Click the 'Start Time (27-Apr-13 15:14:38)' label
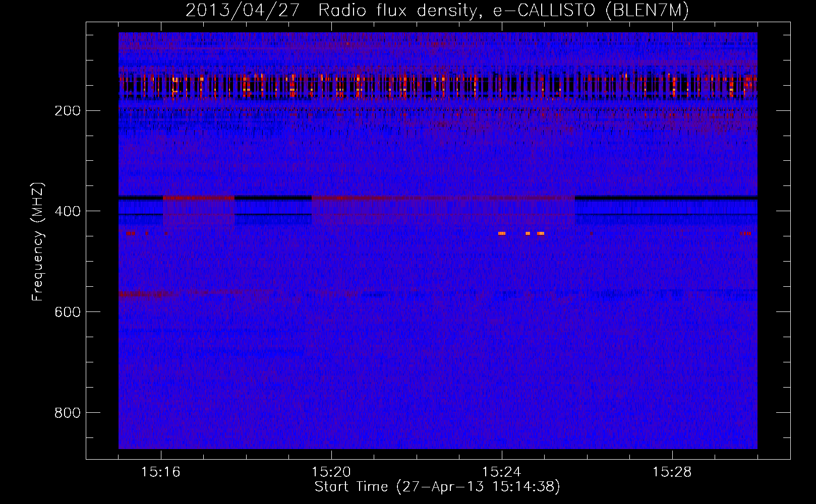This screenshot has width=816, height=504. click(x=437, y=487)
